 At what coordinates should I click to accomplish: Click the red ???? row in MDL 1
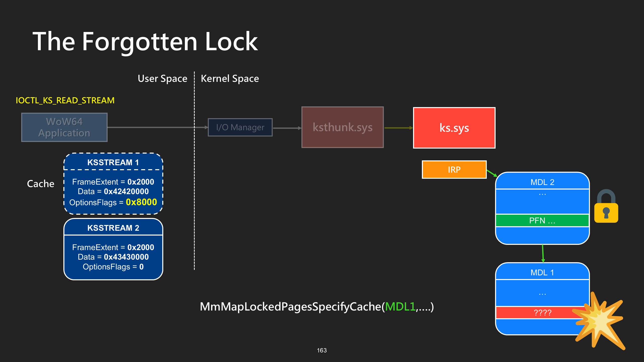tap(542, 312)
